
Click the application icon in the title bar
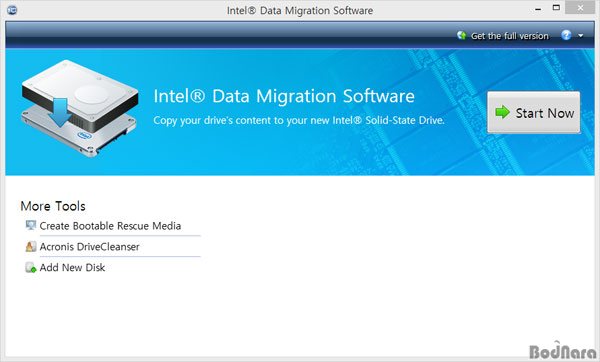(x=12, y=10)
